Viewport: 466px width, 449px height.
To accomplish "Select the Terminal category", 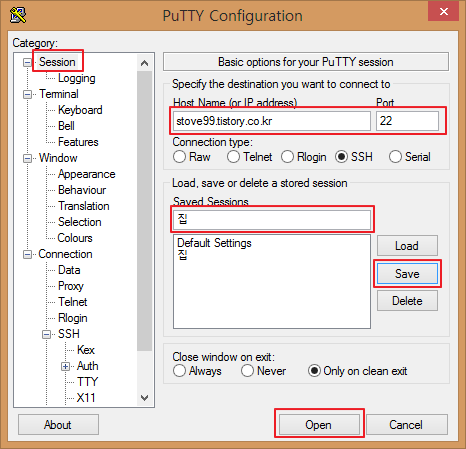I will 59,94.
